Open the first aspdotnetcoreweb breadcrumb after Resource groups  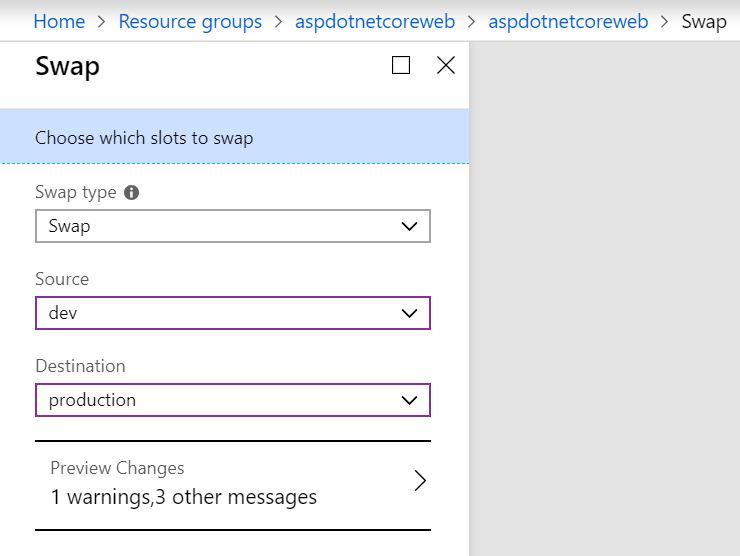[375, 22]
